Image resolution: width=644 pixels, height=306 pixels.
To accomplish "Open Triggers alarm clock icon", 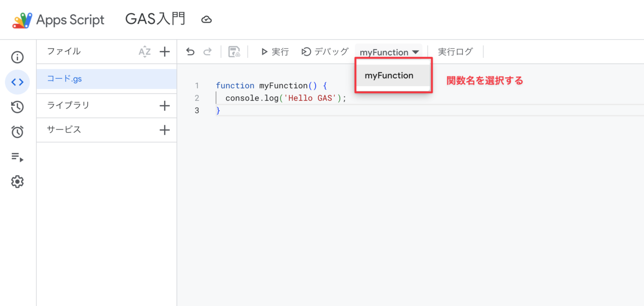I will click(x=17, y=132).
